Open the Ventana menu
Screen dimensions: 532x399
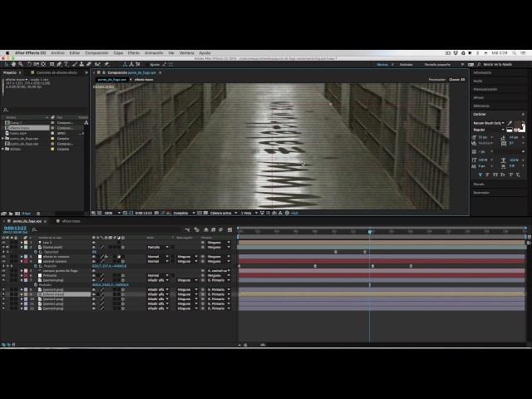point(186,53)
